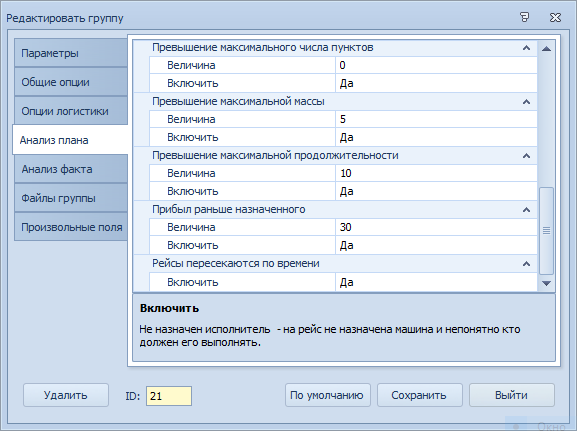Close the Редактировать группу dialog
This screenshot has height=431, width=577.
tap(555, 17)
